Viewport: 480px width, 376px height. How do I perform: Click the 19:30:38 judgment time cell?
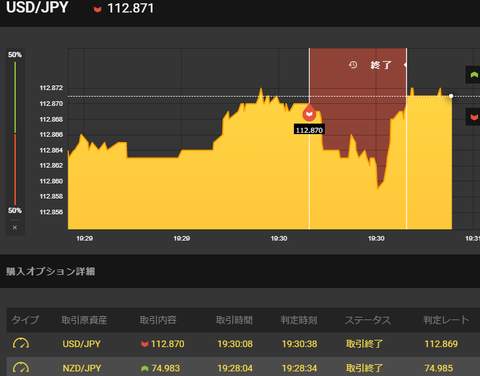pos(299,344)
